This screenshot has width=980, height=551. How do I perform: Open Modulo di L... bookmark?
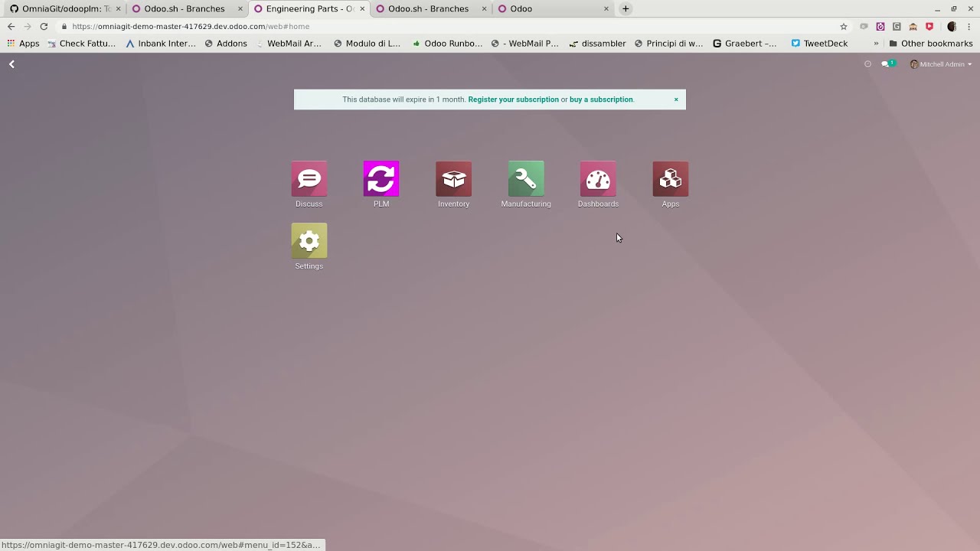coord(367,44)
